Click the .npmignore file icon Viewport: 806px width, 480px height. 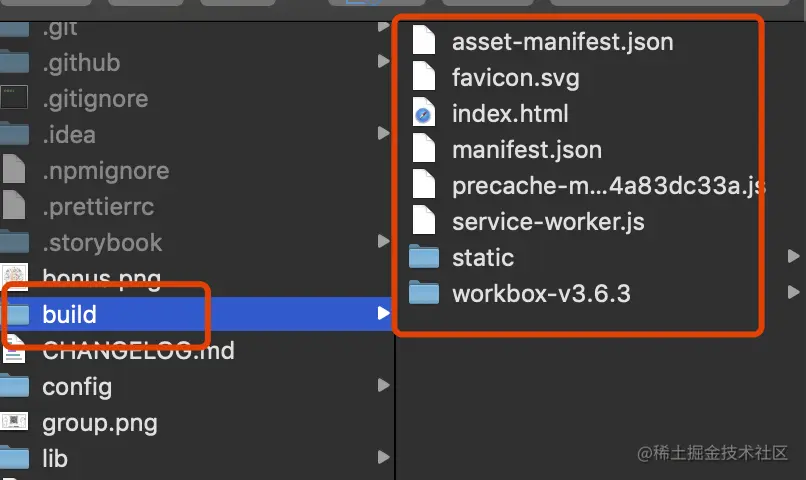pos(13,169)
